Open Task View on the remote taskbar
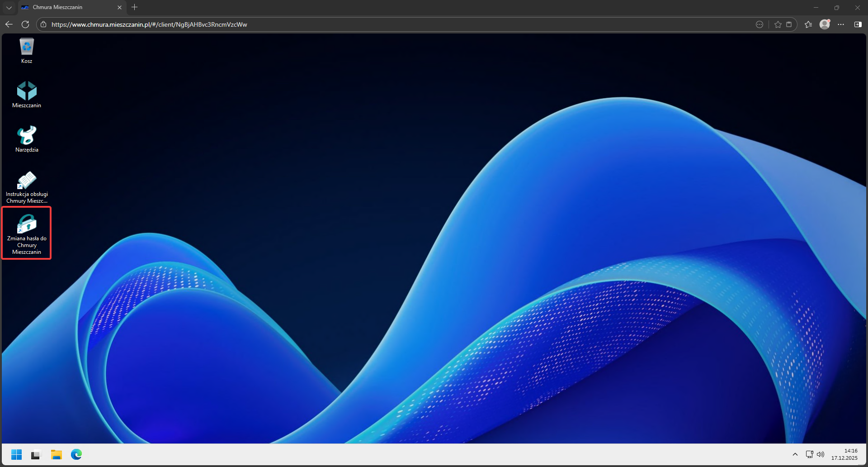868x467 pixels. click(36, 455)
